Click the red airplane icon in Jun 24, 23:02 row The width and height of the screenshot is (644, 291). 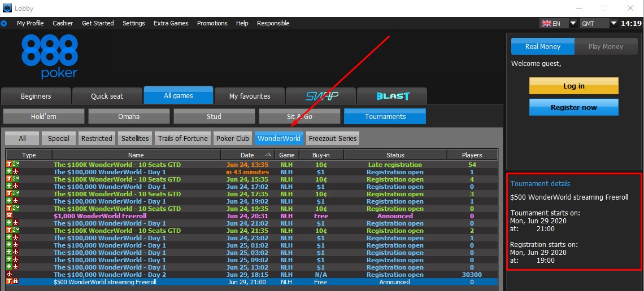pyautogui.click(x=16, y=238)
